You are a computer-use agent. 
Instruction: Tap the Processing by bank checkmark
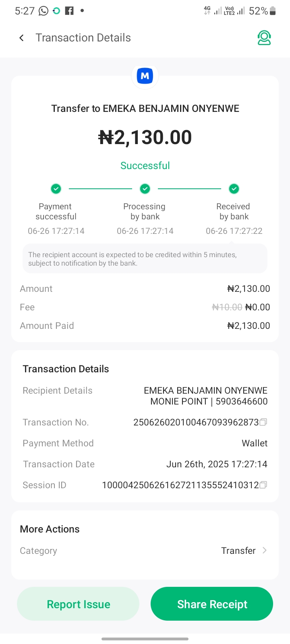(145, 188)
